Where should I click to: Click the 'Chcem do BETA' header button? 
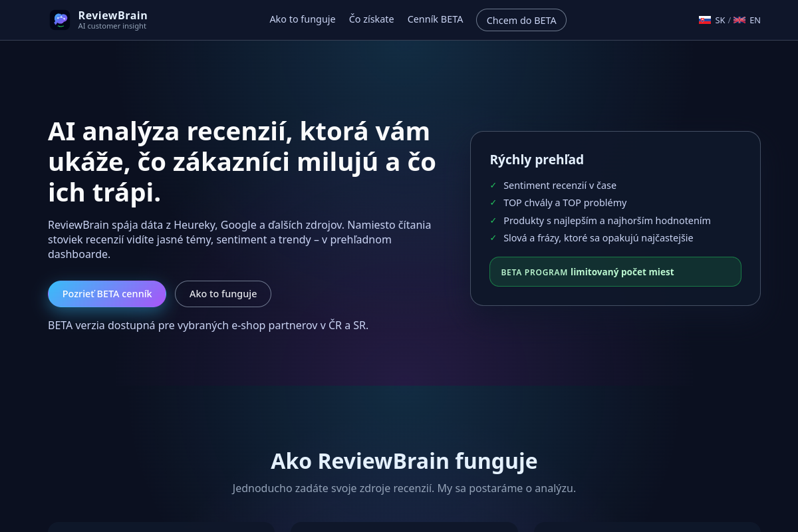coord(521,20)
